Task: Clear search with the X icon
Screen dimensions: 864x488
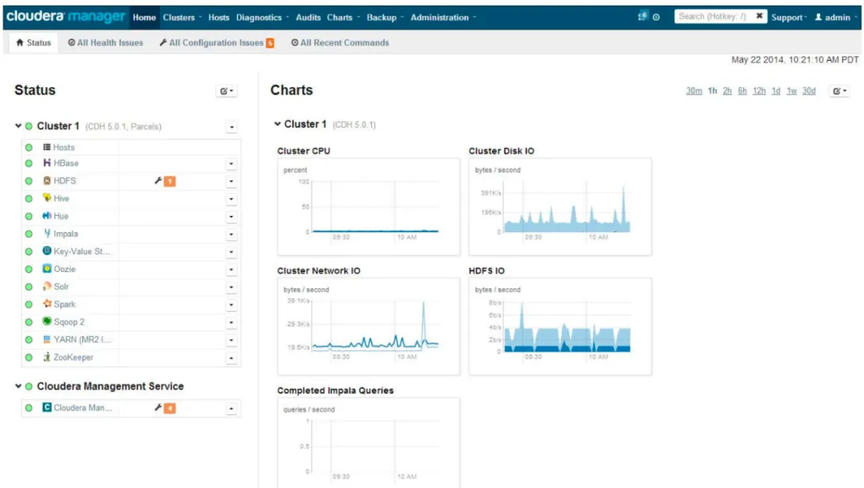Action: (759, 16)
